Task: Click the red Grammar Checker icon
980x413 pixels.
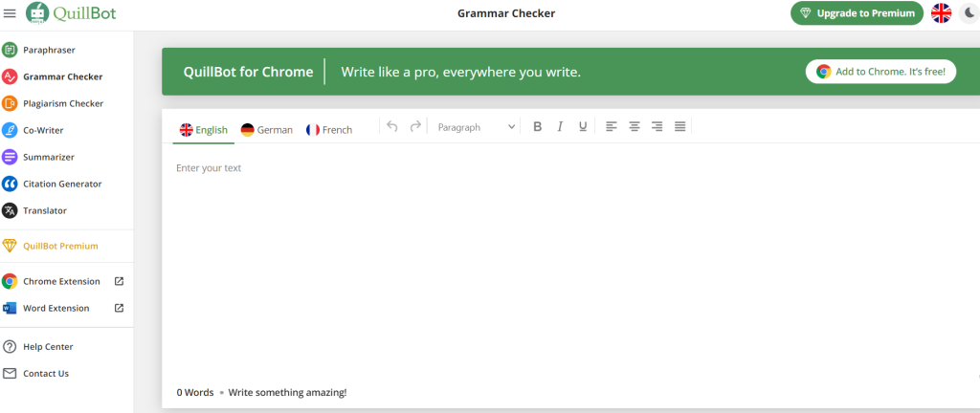Action: 10,76
